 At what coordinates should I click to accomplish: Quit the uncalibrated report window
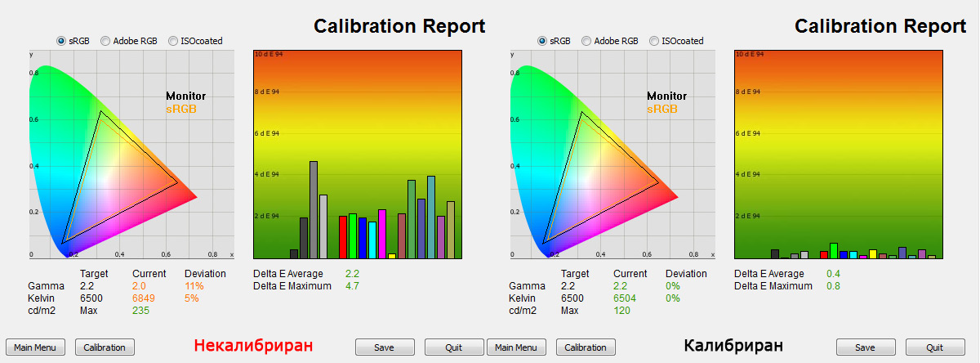pyautogui.click(x=454, y=347)
